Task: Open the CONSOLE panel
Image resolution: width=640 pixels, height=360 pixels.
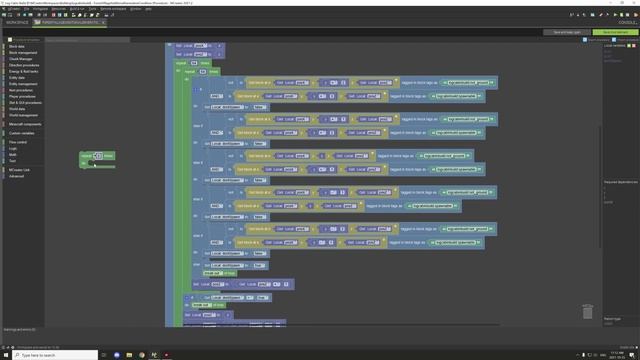Action: [627, 22]
